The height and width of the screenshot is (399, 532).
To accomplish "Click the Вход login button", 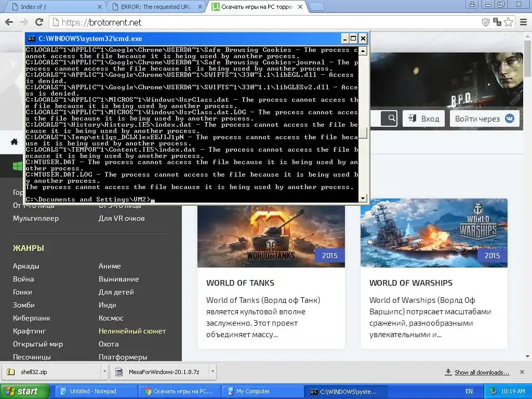I will pos(423,118).
